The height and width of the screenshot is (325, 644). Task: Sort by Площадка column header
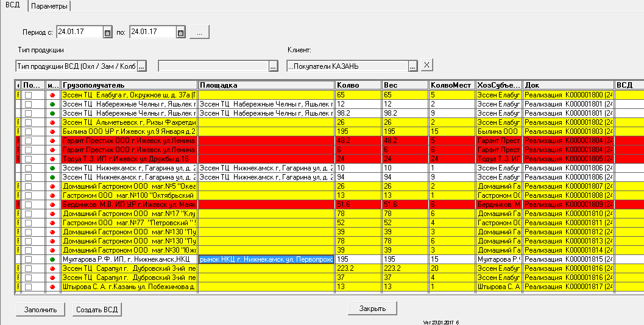pyautogui.click(x=266, y=85)
